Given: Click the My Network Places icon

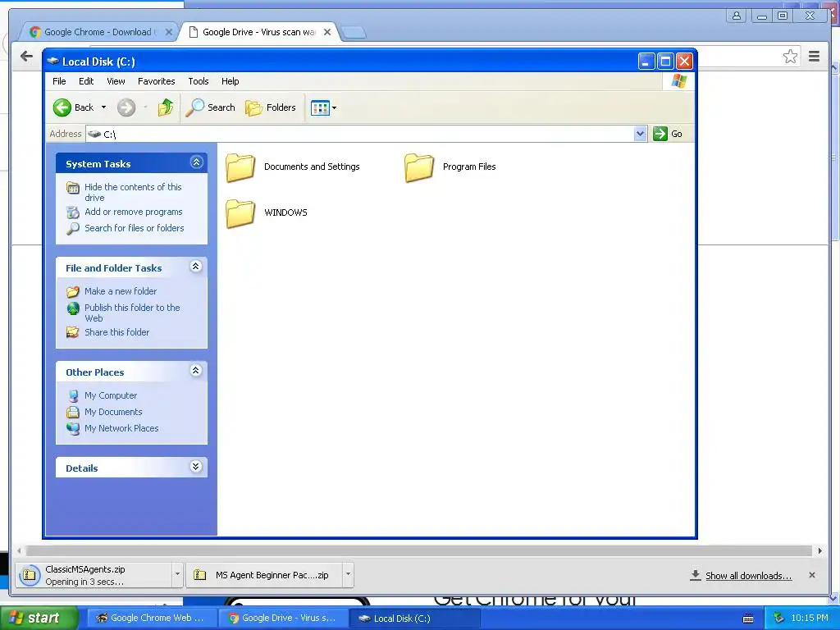Looking at the screenshot, I should click(x=73, y=428).
